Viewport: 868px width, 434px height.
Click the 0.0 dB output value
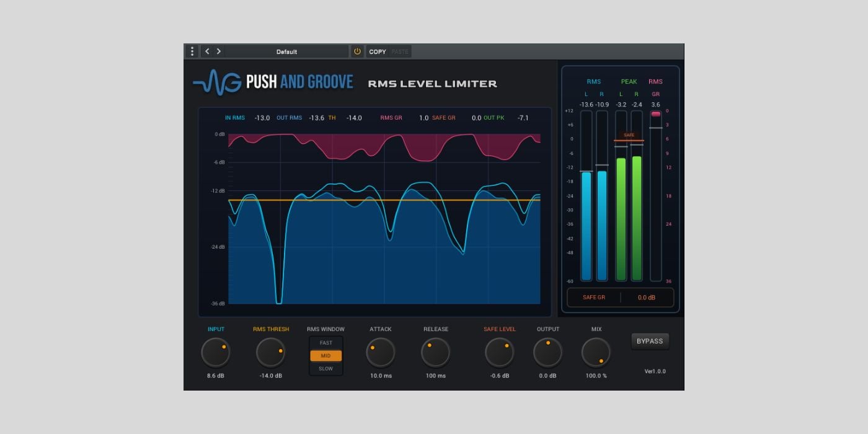[x=548, y=376]
